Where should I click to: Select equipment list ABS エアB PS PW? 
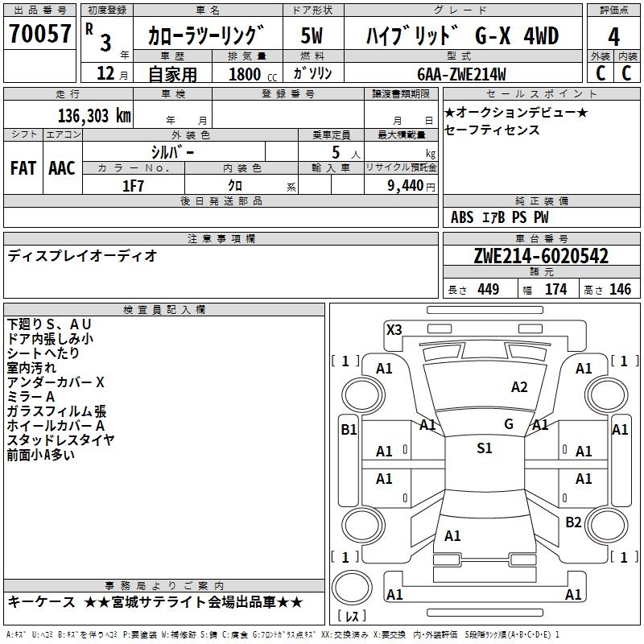499,217
